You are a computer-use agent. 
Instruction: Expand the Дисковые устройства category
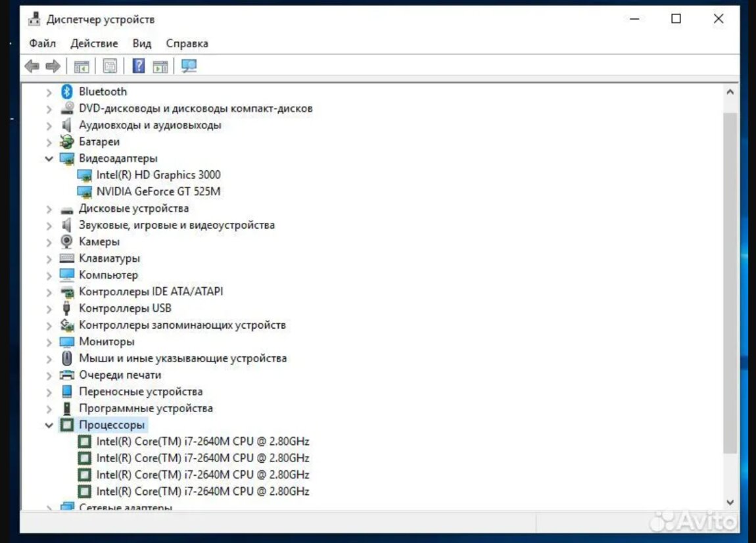pos(49,209)
